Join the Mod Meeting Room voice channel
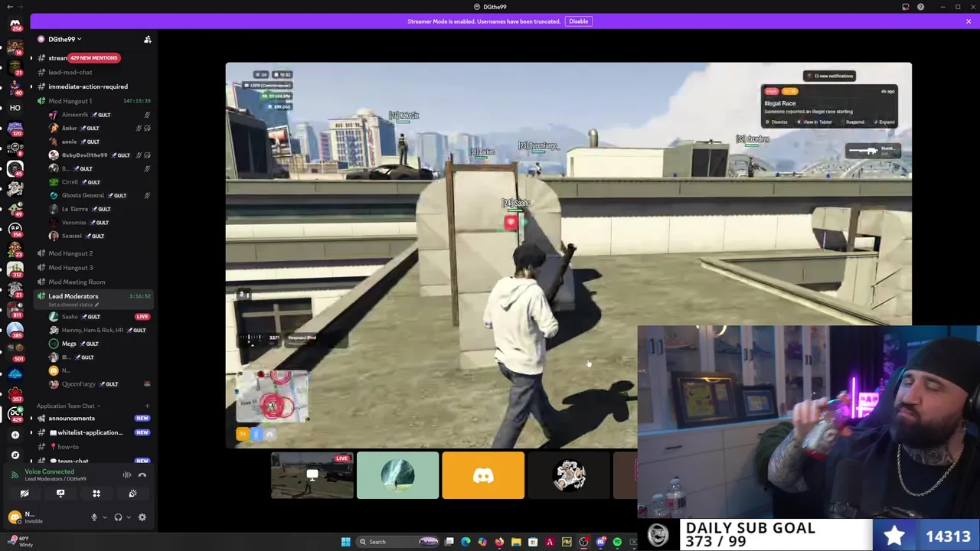Screen dimensions: 980x551 click(77, 282)
